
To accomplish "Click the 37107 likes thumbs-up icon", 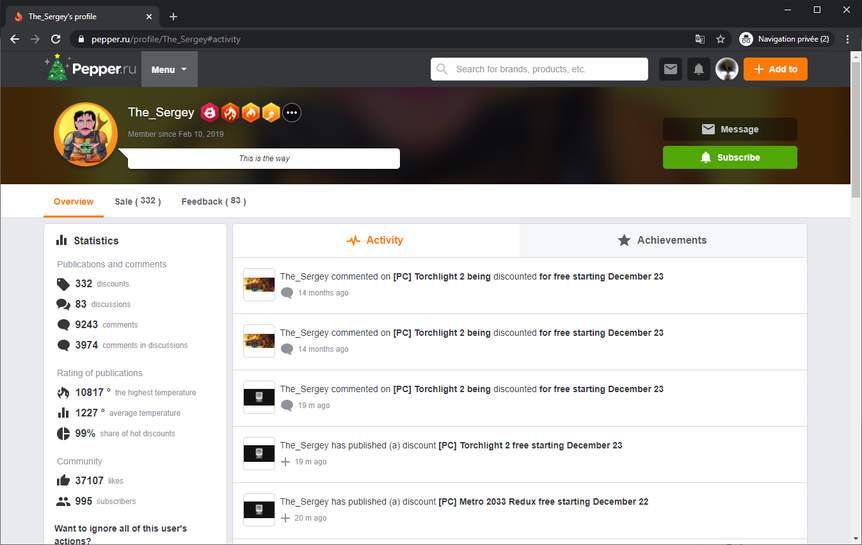I will tap(63, 481).
